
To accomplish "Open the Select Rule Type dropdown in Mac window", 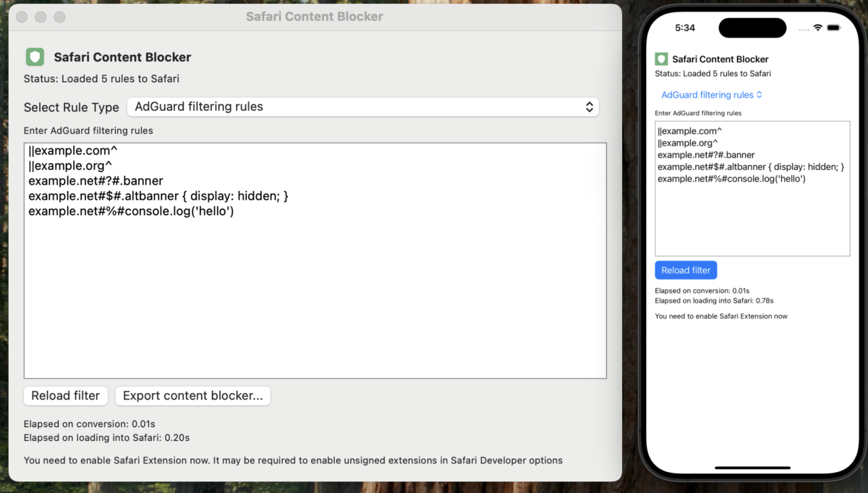I will 363,106.
